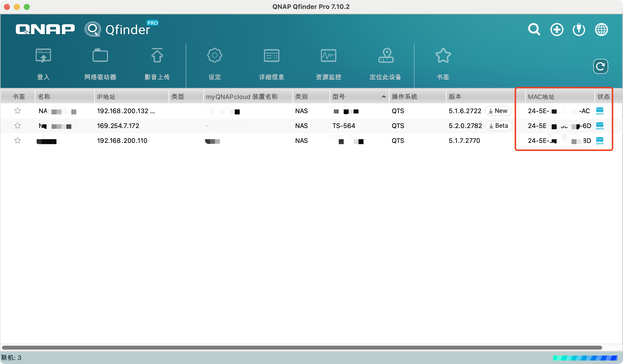
Task: Click the Qfinder Pro logo icon
Action: (x=93, y=29)
